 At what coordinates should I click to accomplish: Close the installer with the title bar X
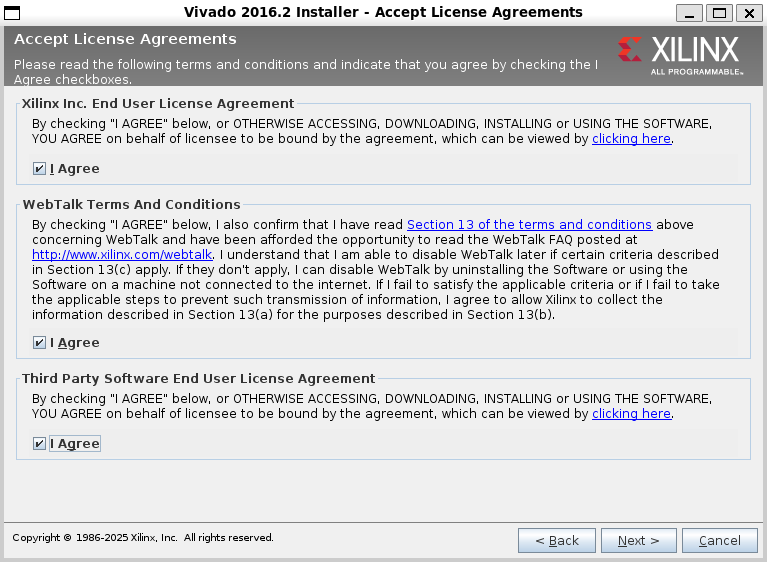747,13
